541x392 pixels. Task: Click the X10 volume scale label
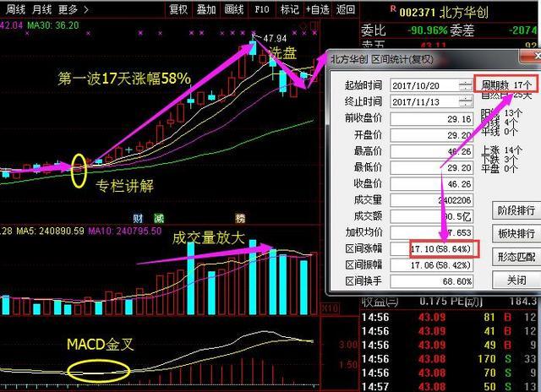pos(331,308)
